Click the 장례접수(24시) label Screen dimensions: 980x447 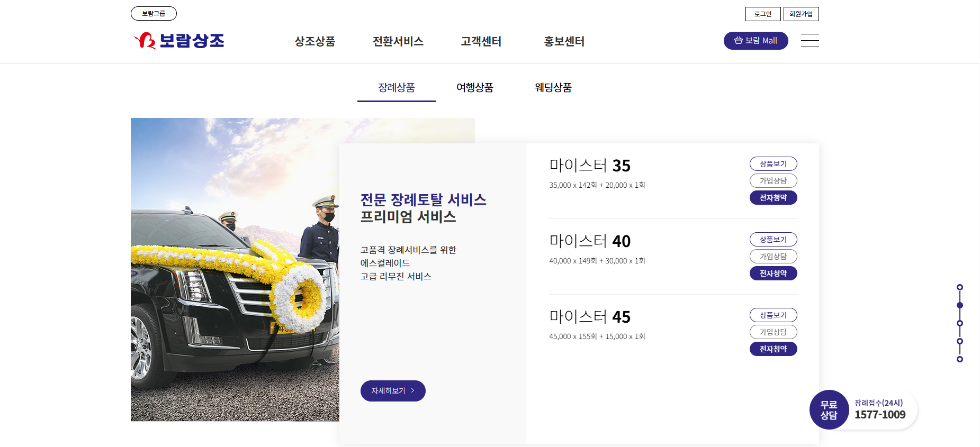(878, 403)
